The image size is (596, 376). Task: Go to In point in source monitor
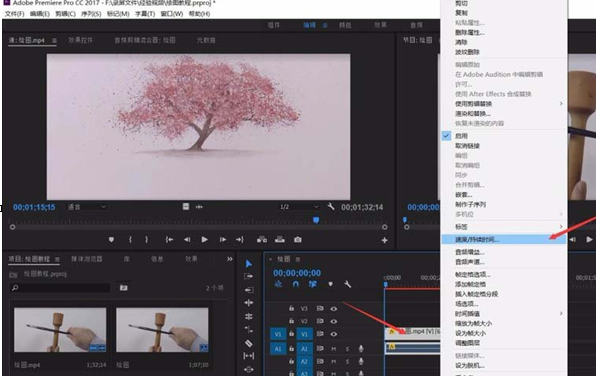point(169,240)
